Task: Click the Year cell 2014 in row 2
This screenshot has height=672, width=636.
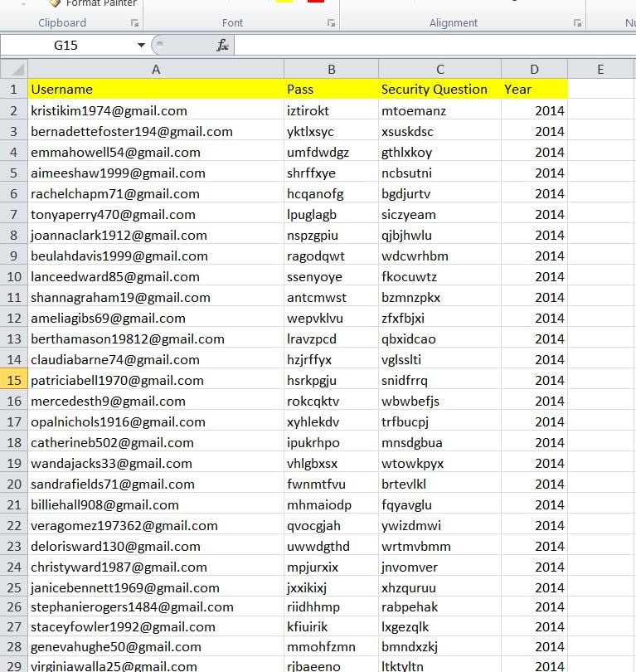Action: tap(534, 110)
